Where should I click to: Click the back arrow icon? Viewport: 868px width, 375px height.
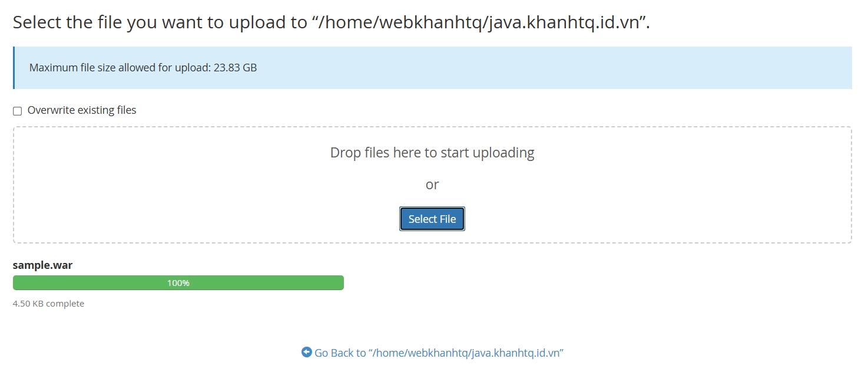coord(306,352)
